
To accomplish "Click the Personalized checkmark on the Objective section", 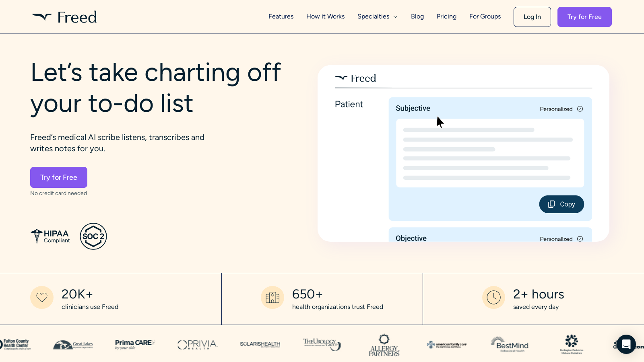I will (x=580, y=239).
